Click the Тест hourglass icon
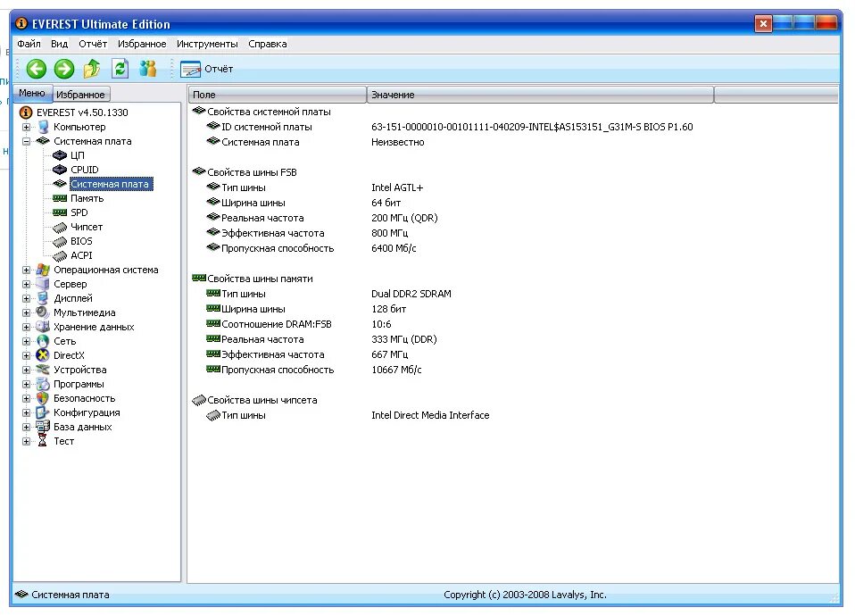 (43, 441)
